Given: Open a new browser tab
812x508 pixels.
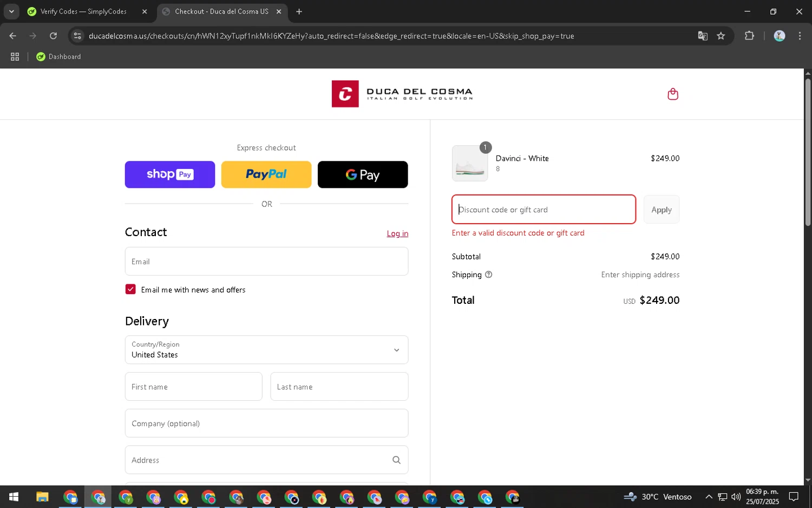Looking at the screenshot, I should click(299, 11).
